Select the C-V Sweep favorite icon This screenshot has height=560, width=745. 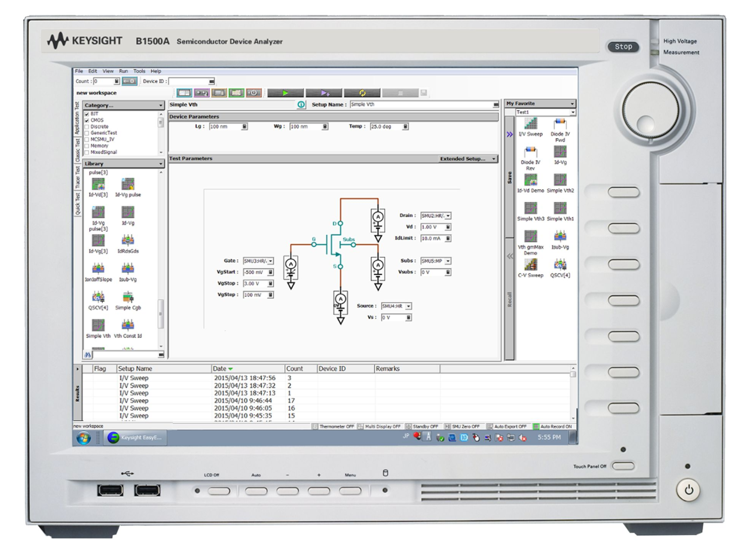[x=530, y=266]
